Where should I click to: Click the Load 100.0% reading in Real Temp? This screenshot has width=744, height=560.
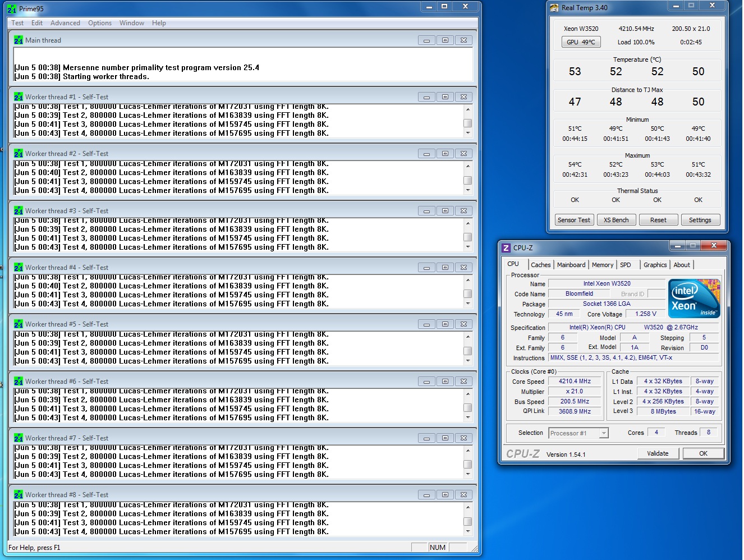[x=636, y=42]
